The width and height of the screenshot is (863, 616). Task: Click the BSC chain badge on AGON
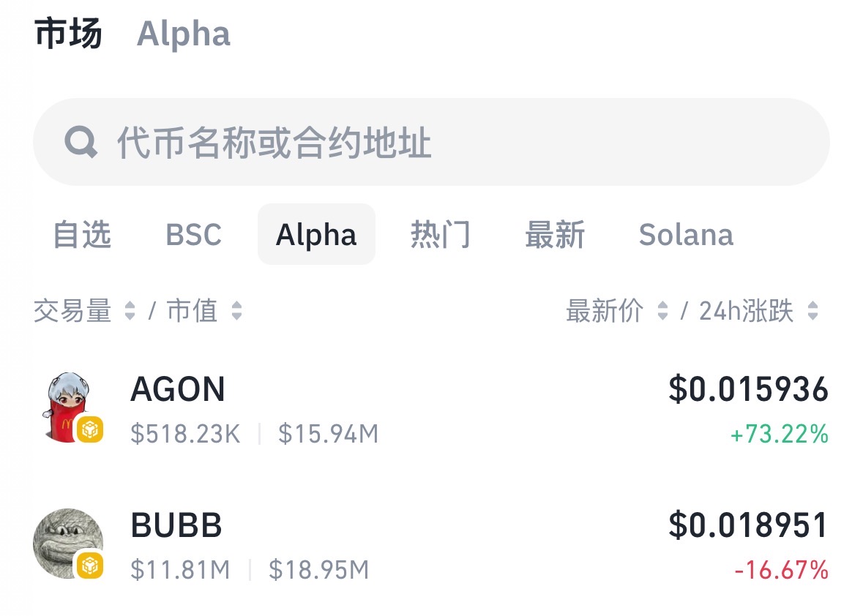(x=90, y=429)
